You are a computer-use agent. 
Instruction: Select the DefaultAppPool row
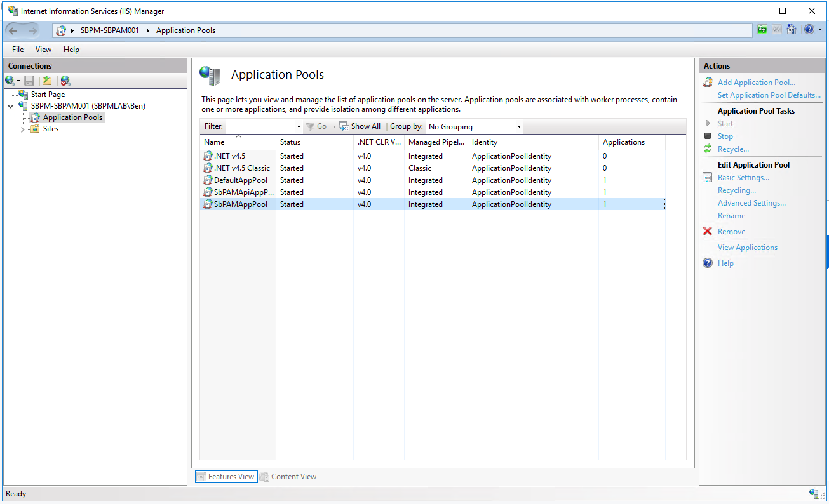click(241, 180)
